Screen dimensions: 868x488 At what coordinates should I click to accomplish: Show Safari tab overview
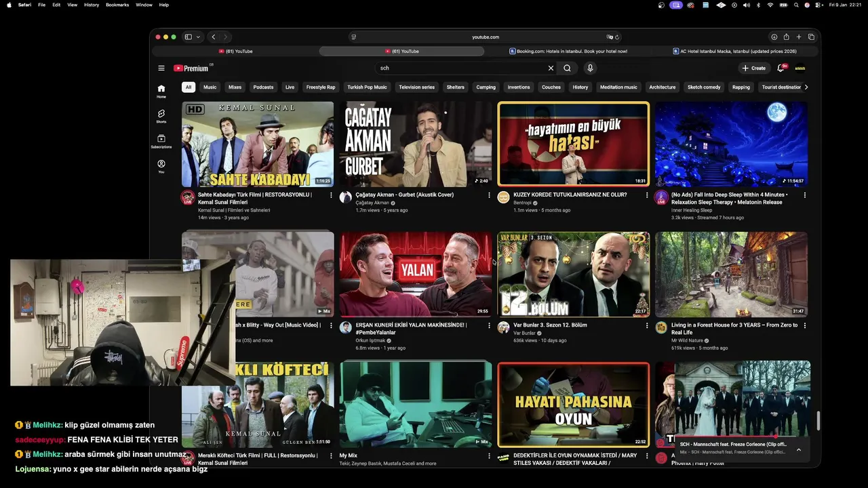click(811, 37)
